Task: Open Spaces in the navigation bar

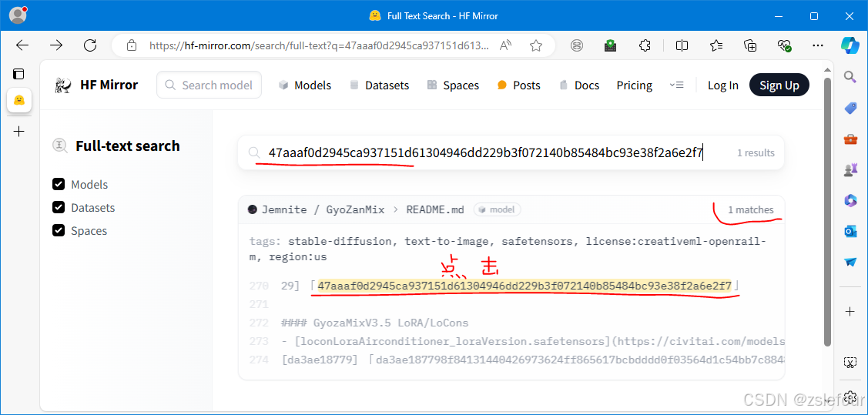Action: 453,85
